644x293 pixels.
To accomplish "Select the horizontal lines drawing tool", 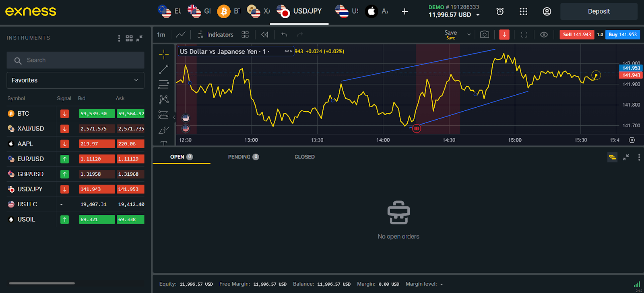I will 164,85.
